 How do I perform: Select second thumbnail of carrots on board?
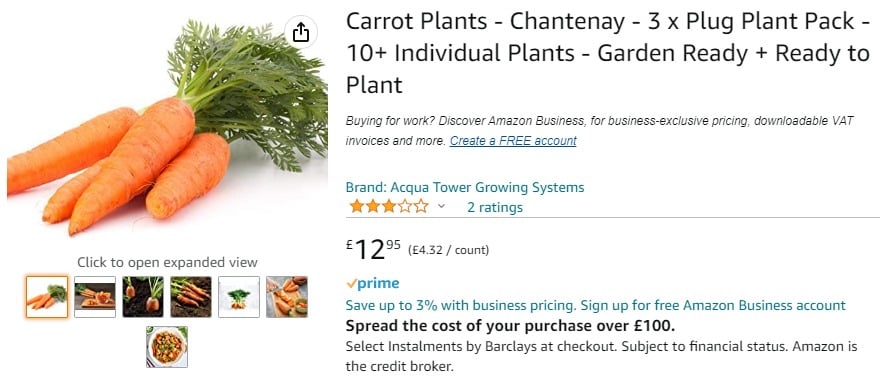click(x=95, y=297)
